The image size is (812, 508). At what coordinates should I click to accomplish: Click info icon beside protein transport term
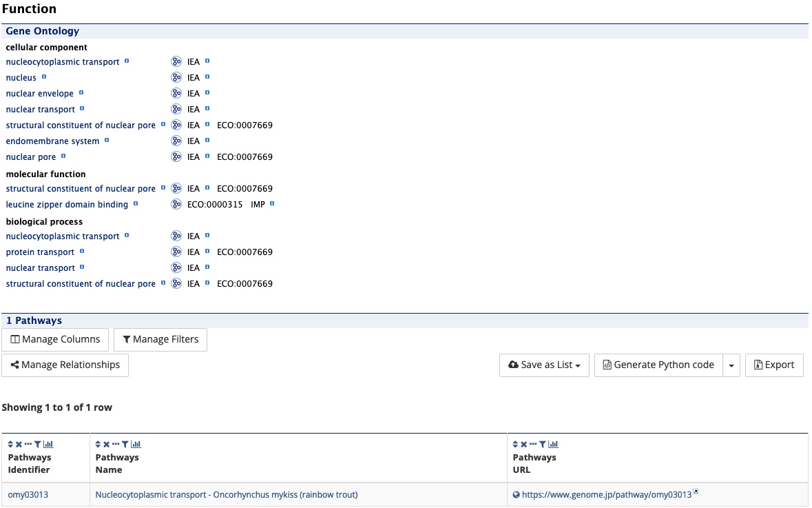coord(82,252)
